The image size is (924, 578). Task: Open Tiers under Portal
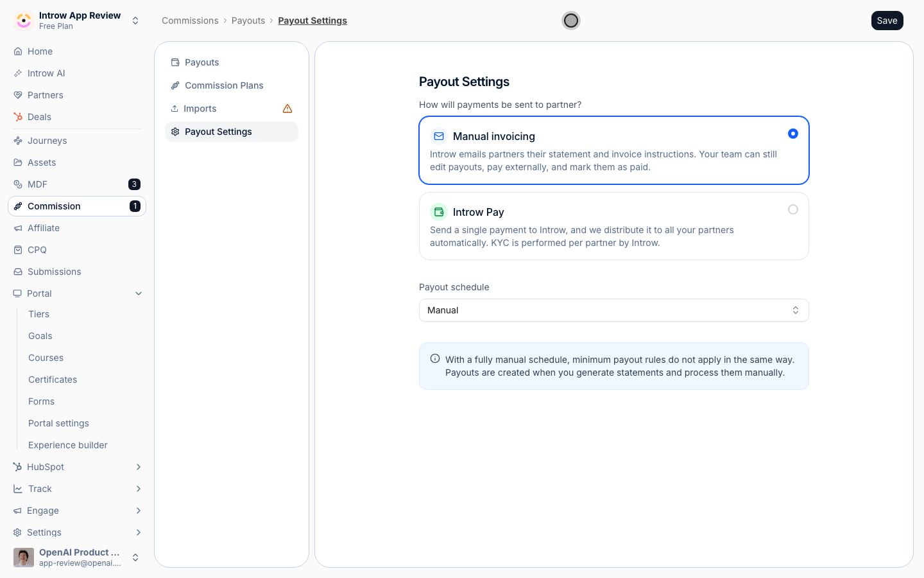39,314
